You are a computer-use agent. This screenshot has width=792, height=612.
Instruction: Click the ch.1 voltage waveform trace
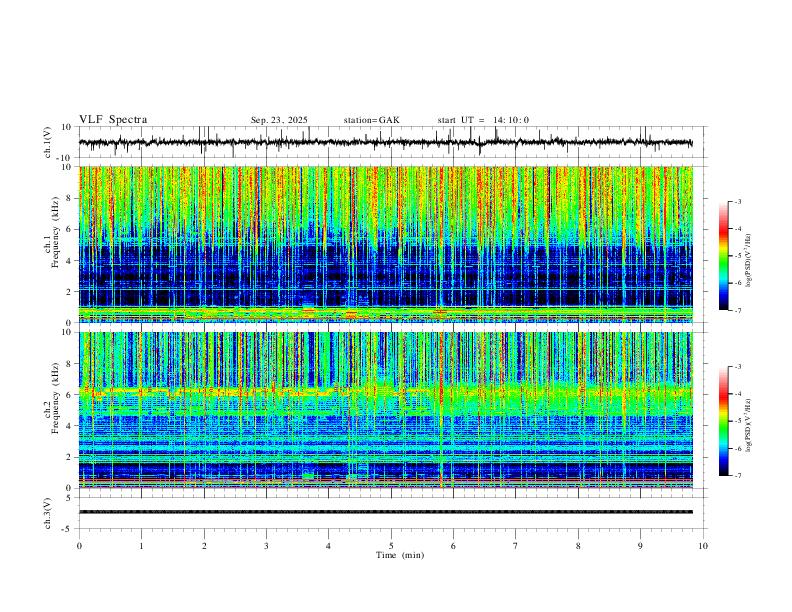point(386,143)
